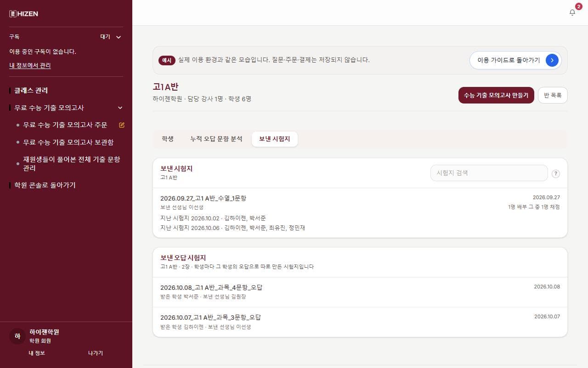Screen dimensions: 588x368
Task: Click the 1명 배부 그 중 1명 채점 text
Action: click(534, 207)
